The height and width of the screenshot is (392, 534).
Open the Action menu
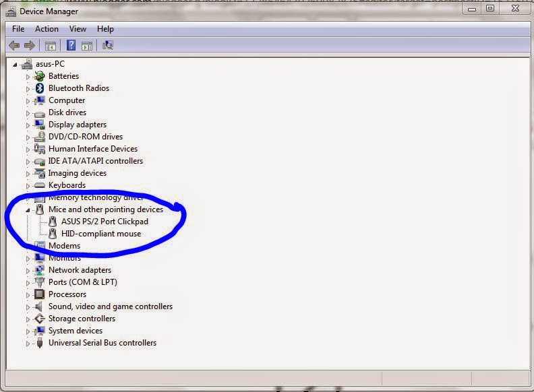(x=47, y=29)
